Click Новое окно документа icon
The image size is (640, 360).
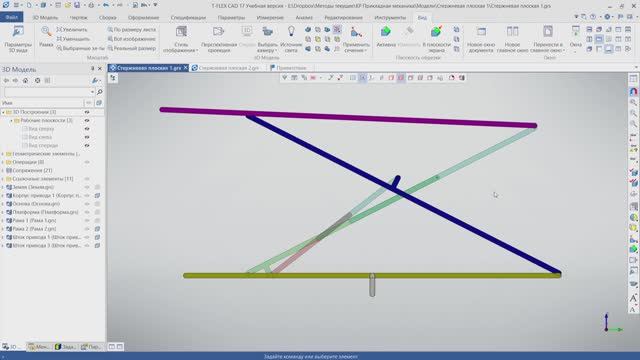coord(481,32)
